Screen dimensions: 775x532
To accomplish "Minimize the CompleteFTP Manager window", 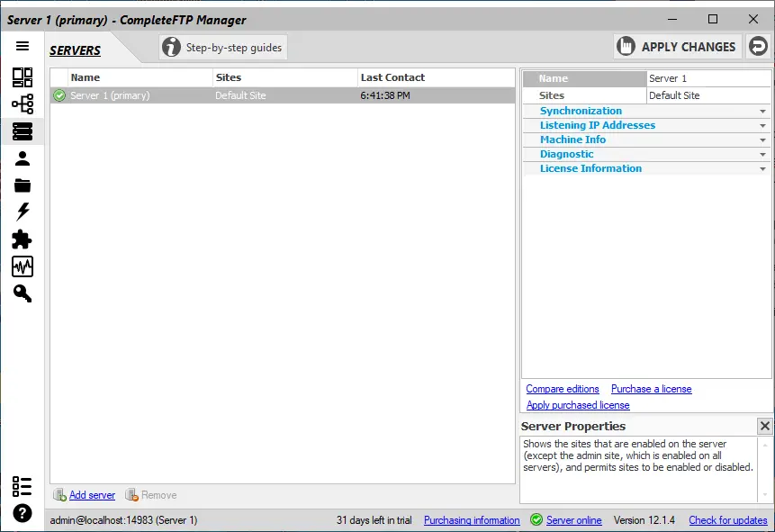I will 672,19.
